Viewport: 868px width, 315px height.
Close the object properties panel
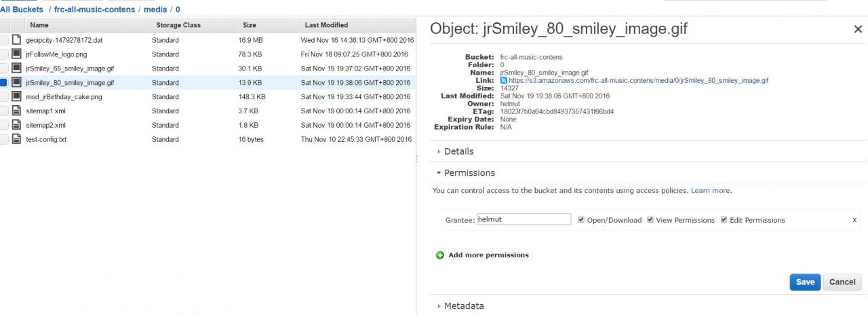pyautogui.click(x=858, y=29)
